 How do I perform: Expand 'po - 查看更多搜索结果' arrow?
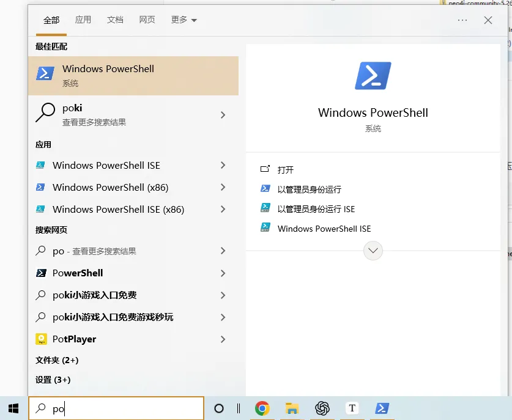pos(223,251)
